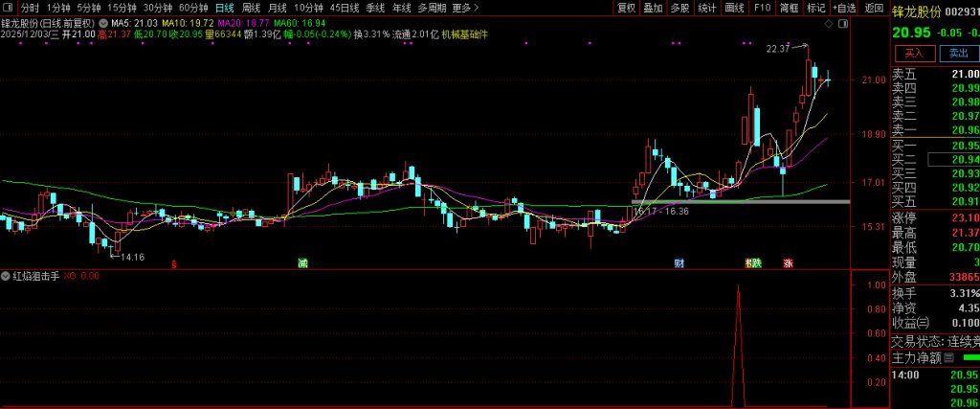980x409 pixels.
Task: Click the 叠加 overlay button
Action: pyautogui.click(x=653, y=8)
